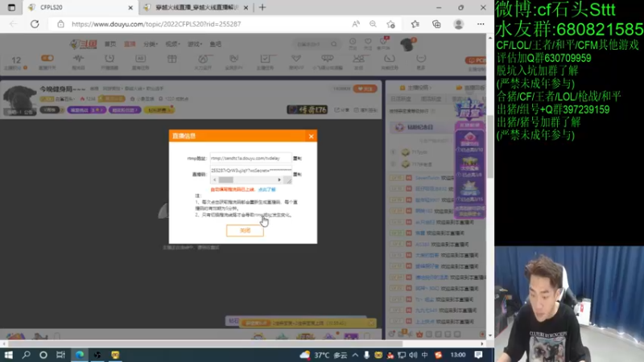The width and height of the screenshot is (644, 362).
Task: Copy the 直播码 stream key with its 复制 button
Action: 297,175
